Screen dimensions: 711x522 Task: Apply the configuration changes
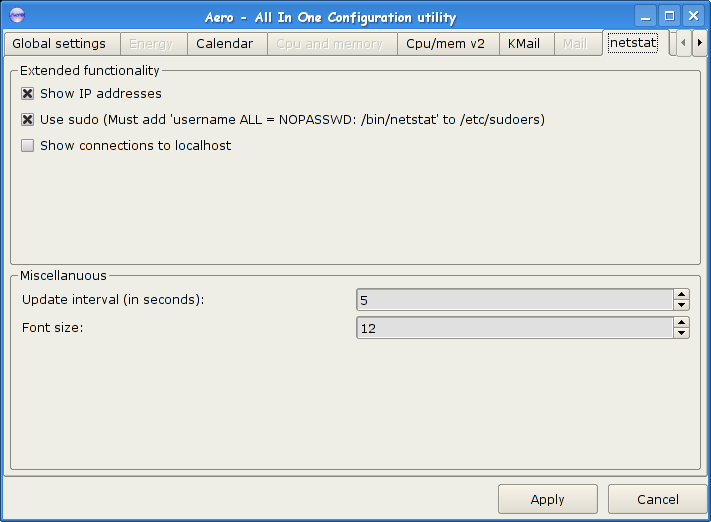click(x=548, y=499)
